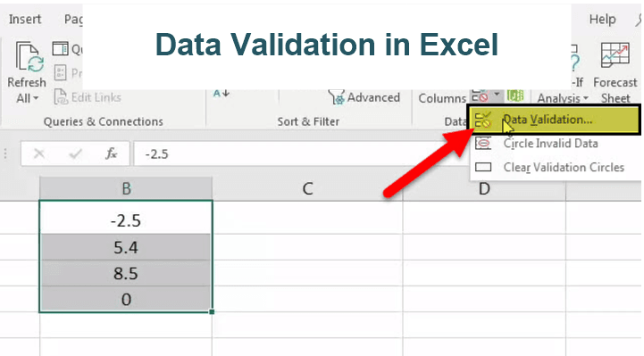644x356 pixels.
Task: Select Data Validation... from the menu
Action: pyautogui.click(x=554, y=120)
